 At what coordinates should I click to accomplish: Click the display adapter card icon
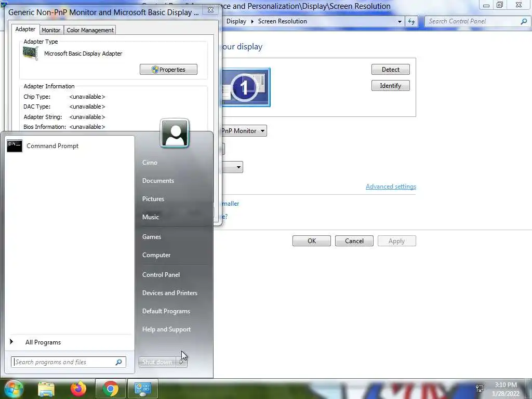(30, 54)
